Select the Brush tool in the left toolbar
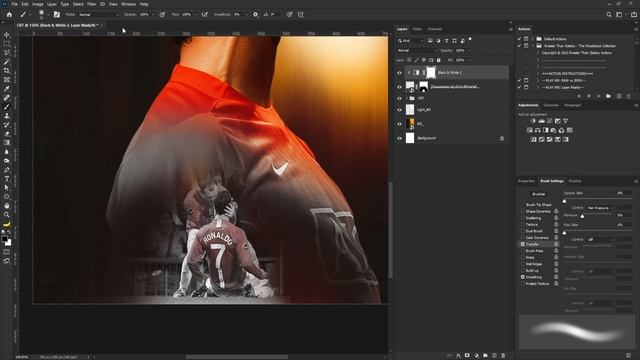The image size is (640, 360). pyautogui.click(x=7, y=107)
